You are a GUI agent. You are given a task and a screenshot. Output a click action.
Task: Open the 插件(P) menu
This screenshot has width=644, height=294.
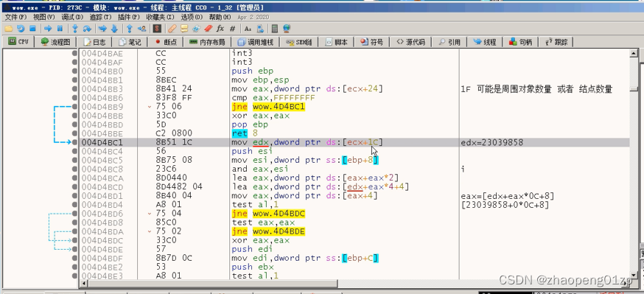click(129, 17)
